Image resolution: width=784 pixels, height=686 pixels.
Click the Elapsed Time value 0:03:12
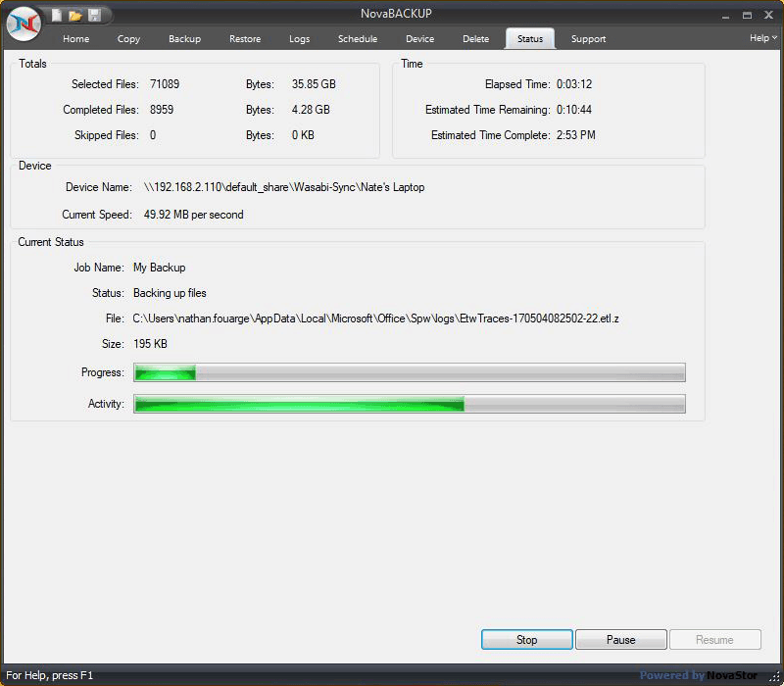pos(574,84)
